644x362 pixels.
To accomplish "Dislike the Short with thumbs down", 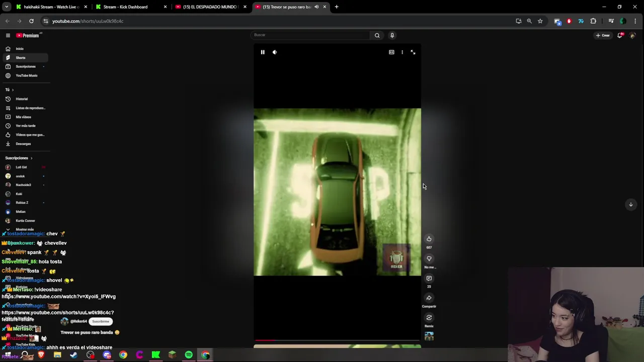I will [x=429, y=258].
